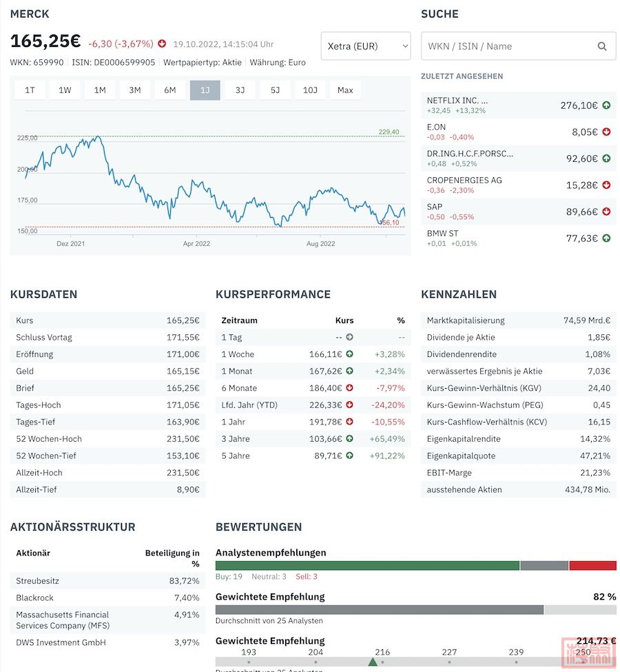
Task: Click the green triangle price target marker
Action: point(373,662)
